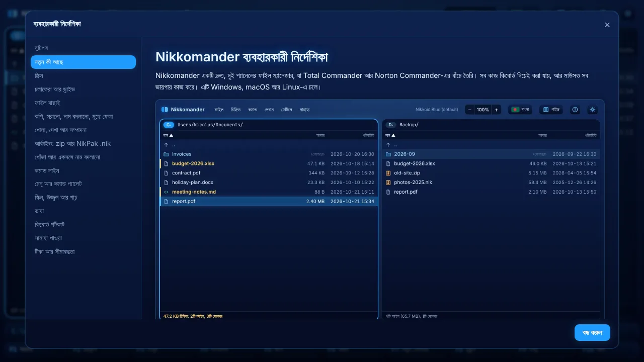This screenshot has height=362, width=644.
Task: Click the 'Nikkoid Blue (default)' skin label
Action: click(x=437, y=110)
